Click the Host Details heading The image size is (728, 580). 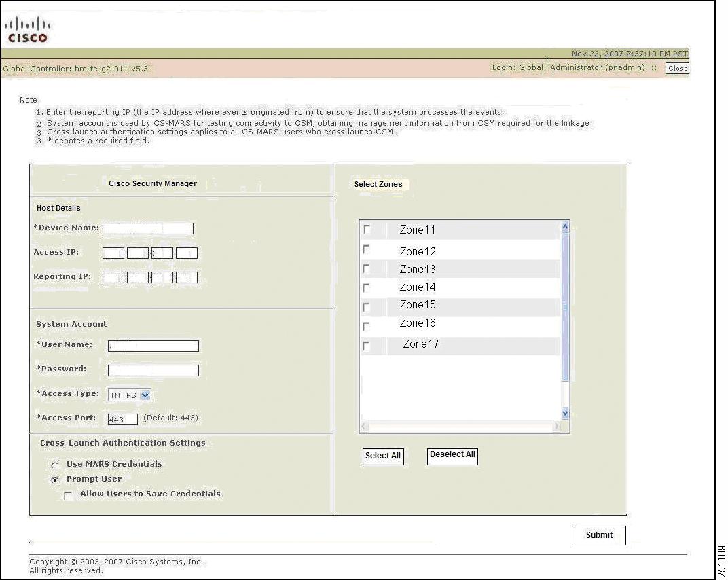[58, 208]
